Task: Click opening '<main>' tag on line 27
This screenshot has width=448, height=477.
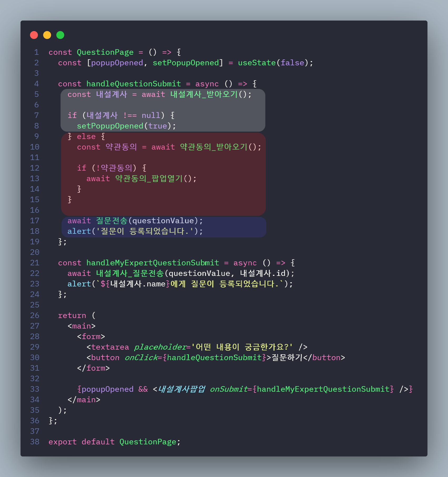Action: coord(81,326)
